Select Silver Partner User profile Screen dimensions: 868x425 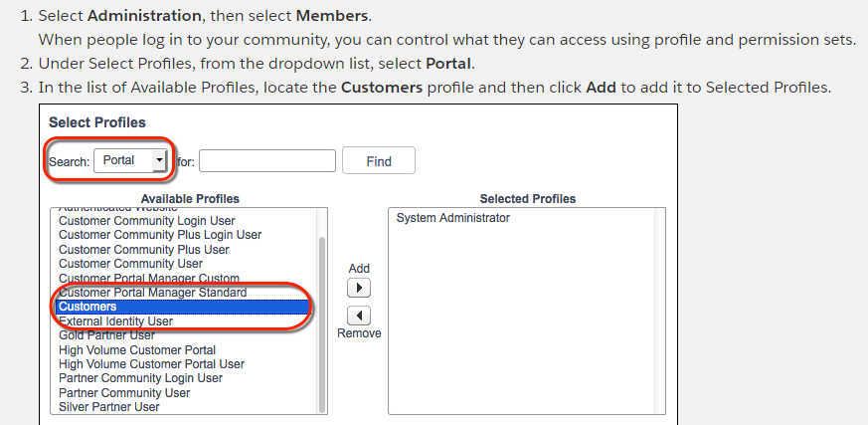[108, 407]
